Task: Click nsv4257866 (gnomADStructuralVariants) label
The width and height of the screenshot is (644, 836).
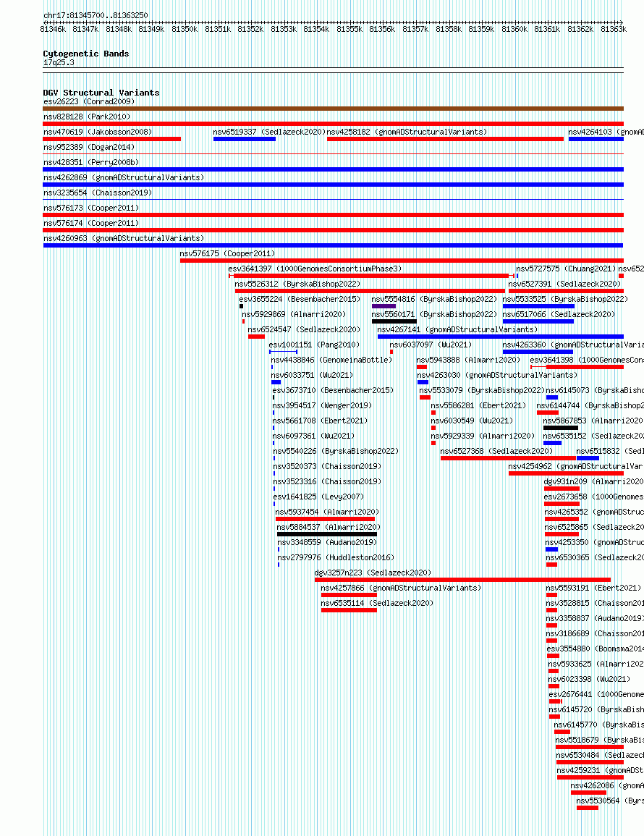Action: click(401, 588)
